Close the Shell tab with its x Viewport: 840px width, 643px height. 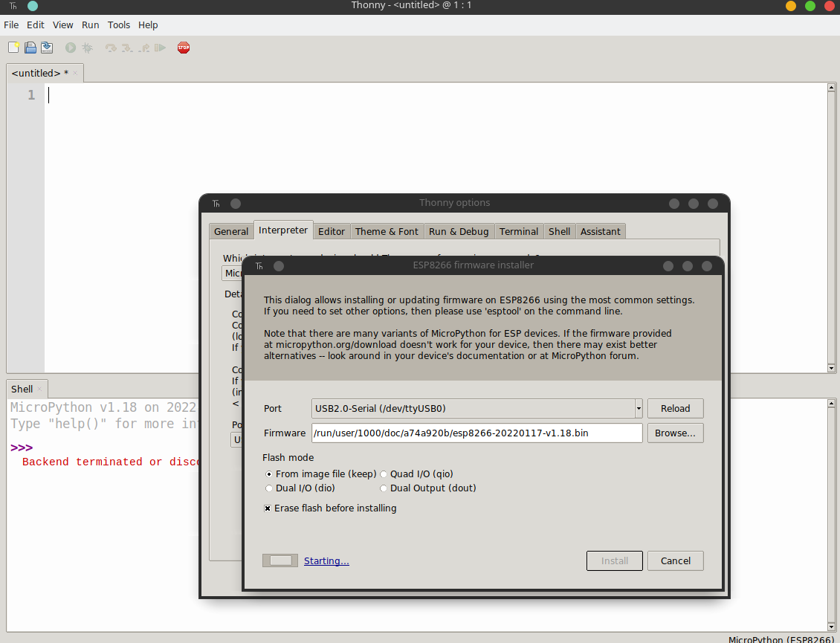coord(39,389)
